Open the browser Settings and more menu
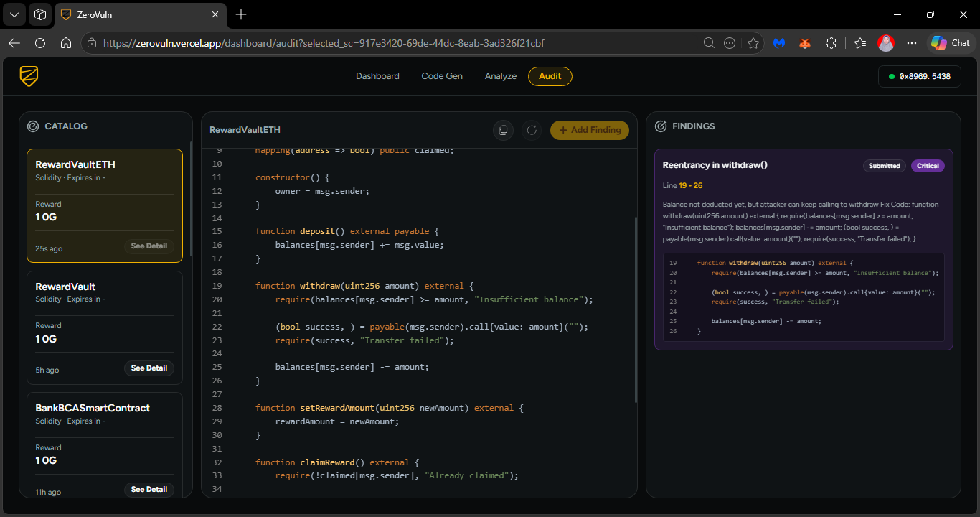The width and height of the screenshot is (980, 517). pos(912,43)
